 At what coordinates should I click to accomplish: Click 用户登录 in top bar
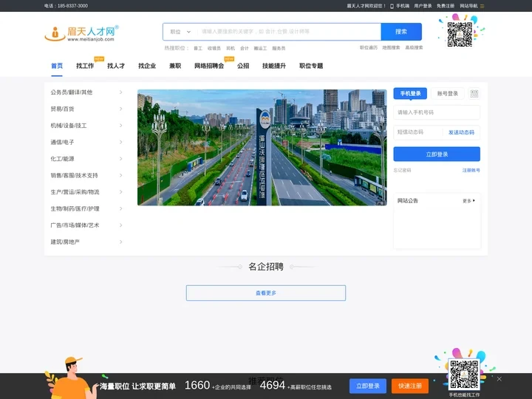423,6
